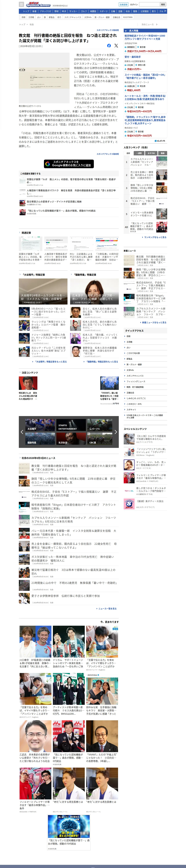Open 「騒動特集」特集記事をもっと見る link

pos(102,362)
